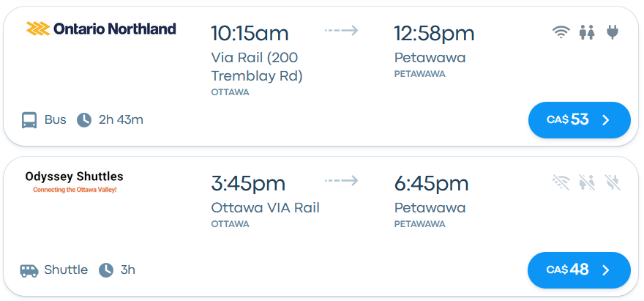Viewport: 644px width, 301px height.
Task: Click the 6:45pm arrival time
Action: pos(431,183)
